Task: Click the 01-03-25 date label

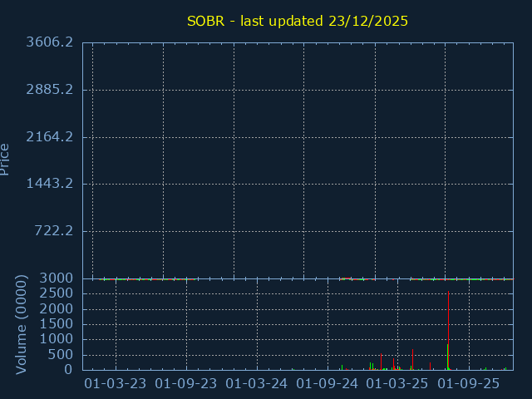Action: pos(398,384)
